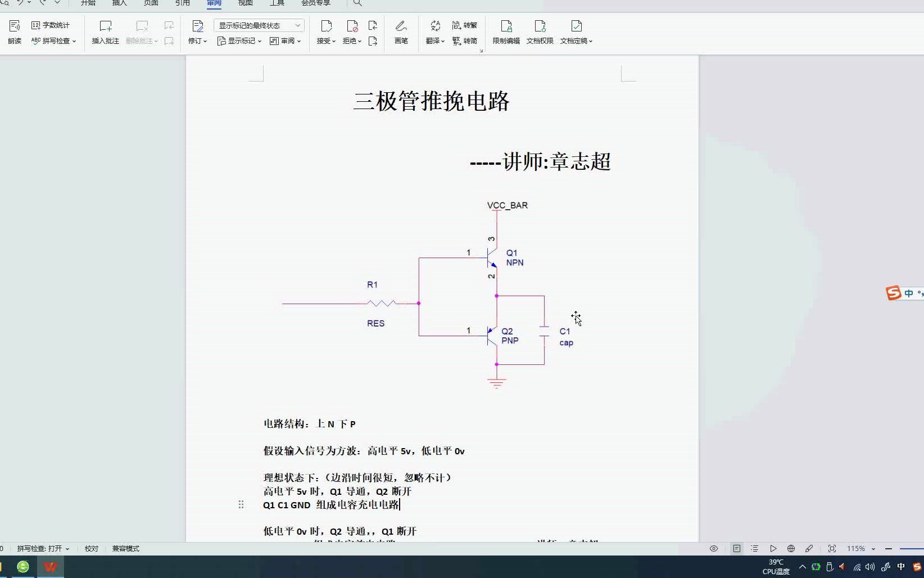Click the Finalize Document (文档定稿) icon
924x578 pixels.
(576, 26)
